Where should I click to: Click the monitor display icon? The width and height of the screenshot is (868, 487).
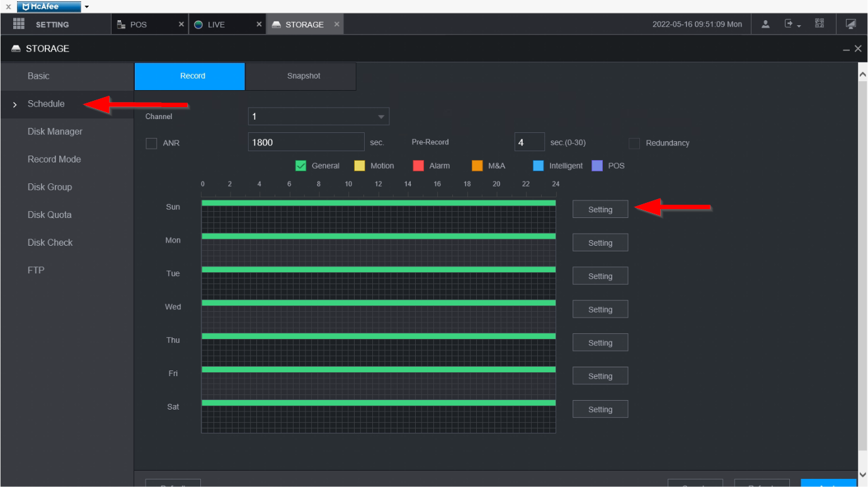[850, 24]
